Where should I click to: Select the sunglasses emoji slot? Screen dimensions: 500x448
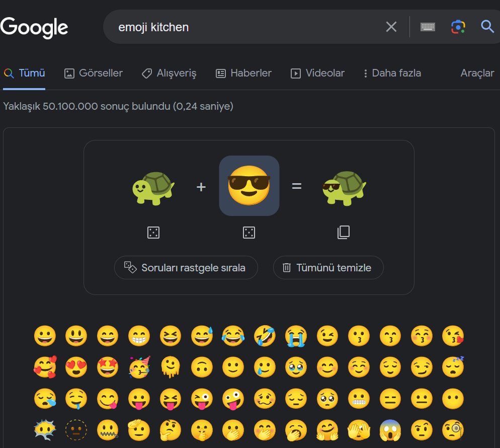[249, 186]
